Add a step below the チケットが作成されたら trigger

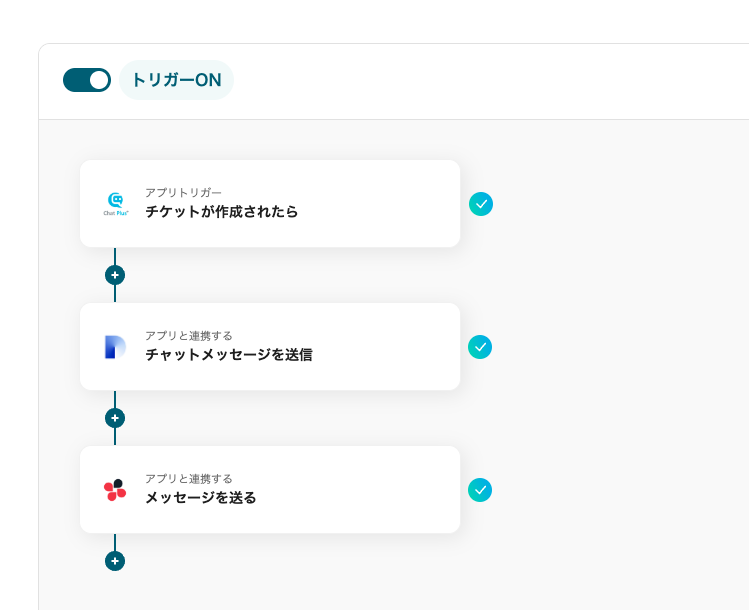115,275
